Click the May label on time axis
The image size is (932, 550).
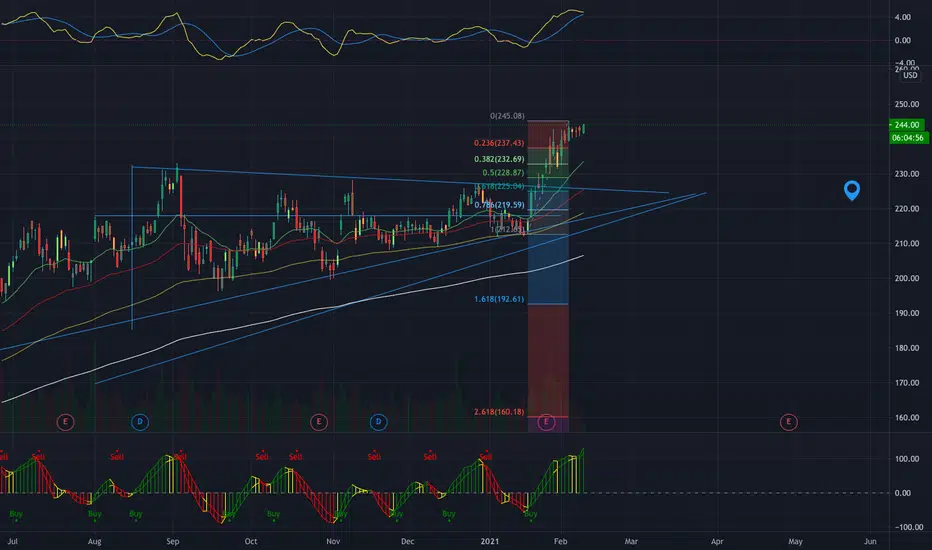click(795, 542)
